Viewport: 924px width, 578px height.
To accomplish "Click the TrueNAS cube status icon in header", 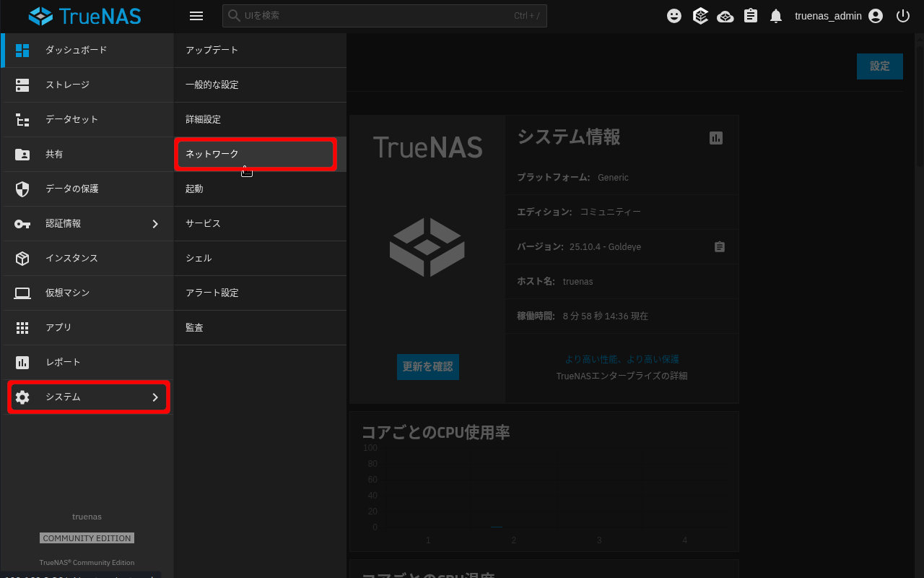I will pyautogui.click(x=700, y=16).
